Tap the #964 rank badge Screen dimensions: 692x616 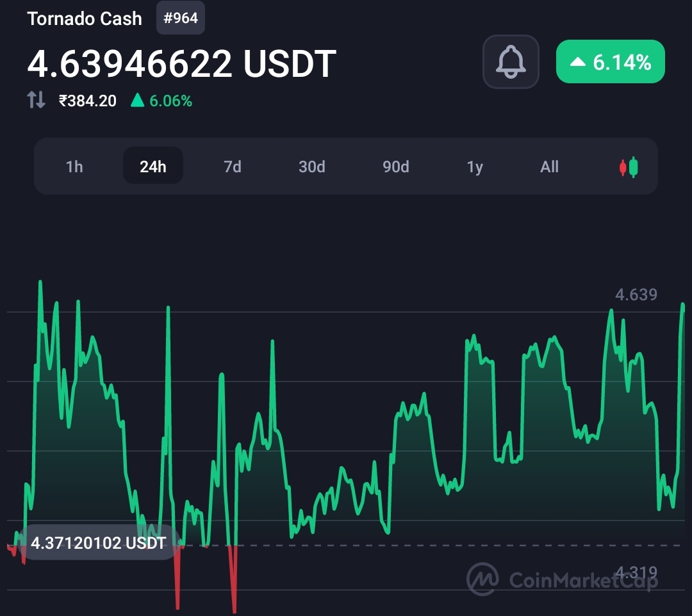click(x=181, y=18)
